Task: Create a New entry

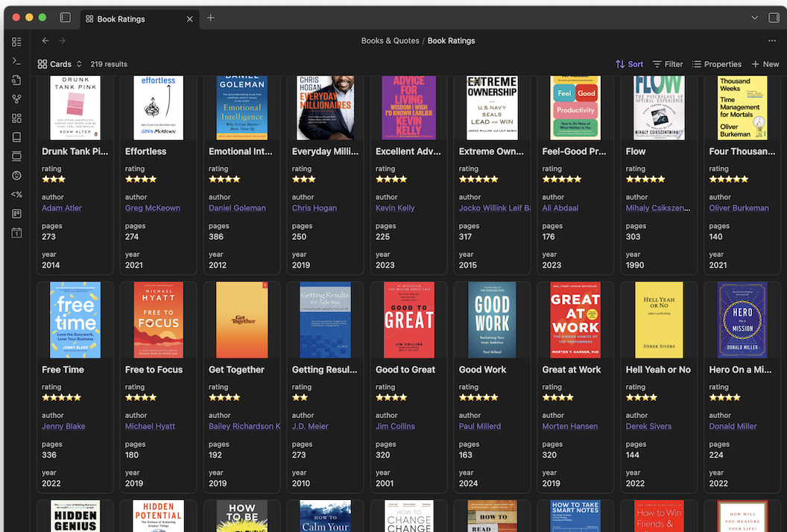Action: point(765,64)
